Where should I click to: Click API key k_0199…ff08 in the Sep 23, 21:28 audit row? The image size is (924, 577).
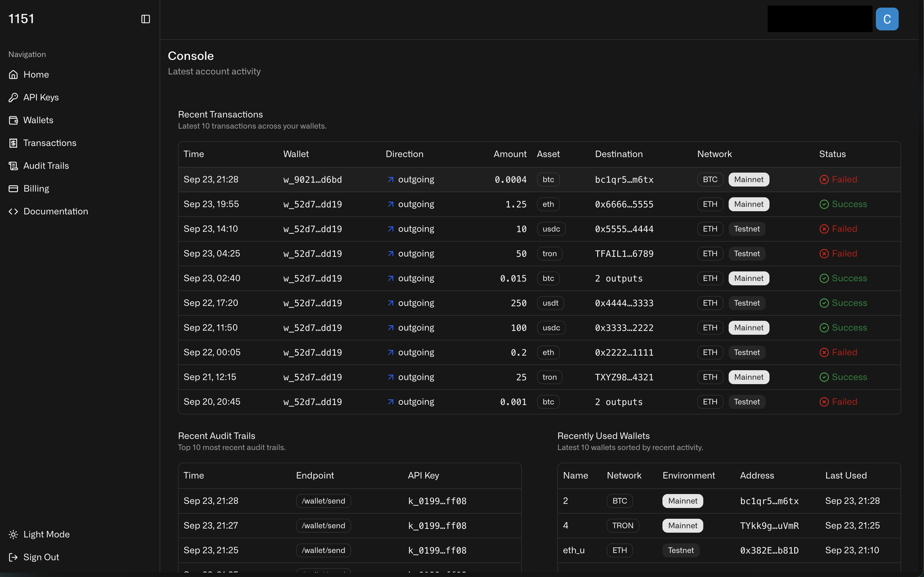437,501
